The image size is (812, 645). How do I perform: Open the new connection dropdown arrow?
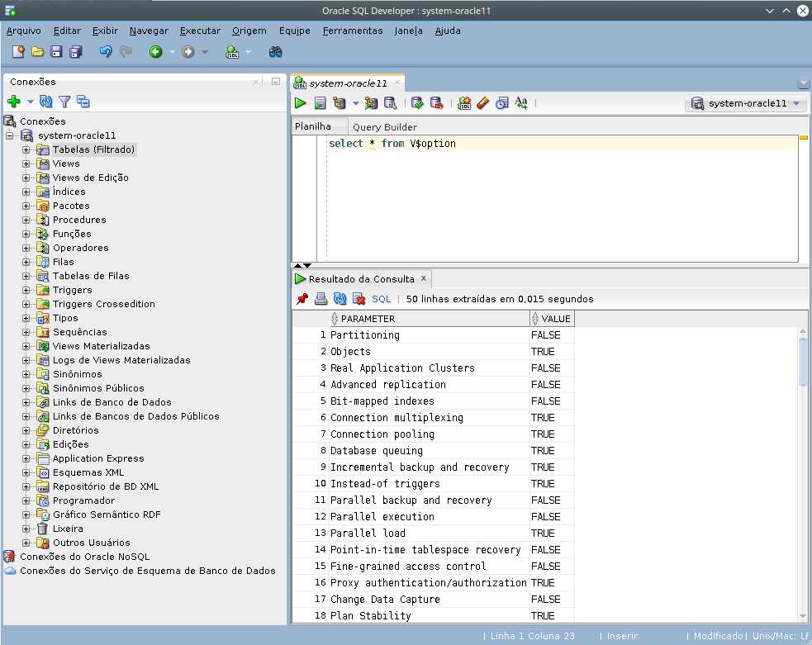30,102
